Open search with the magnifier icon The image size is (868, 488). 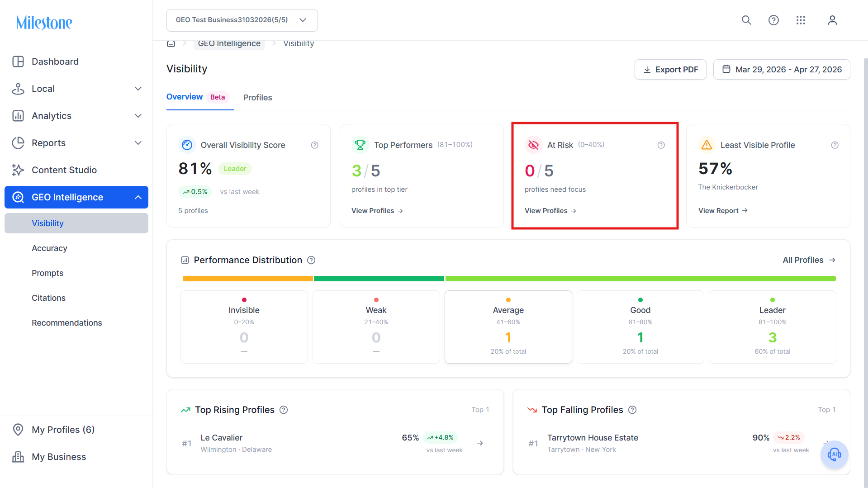click(746, 20)
